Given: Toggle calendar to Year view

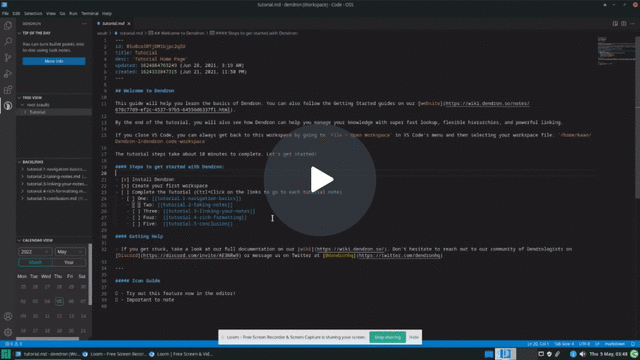Looking at the screenshot, I should tap(69, 262).
